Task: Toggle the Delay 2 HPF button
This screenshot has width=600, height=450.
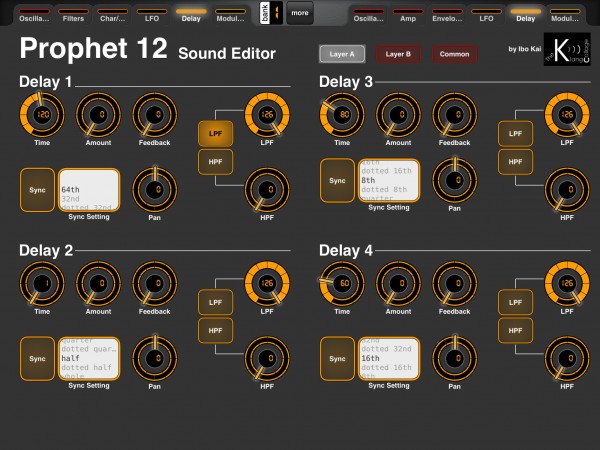Action: [x=215, y=331]
